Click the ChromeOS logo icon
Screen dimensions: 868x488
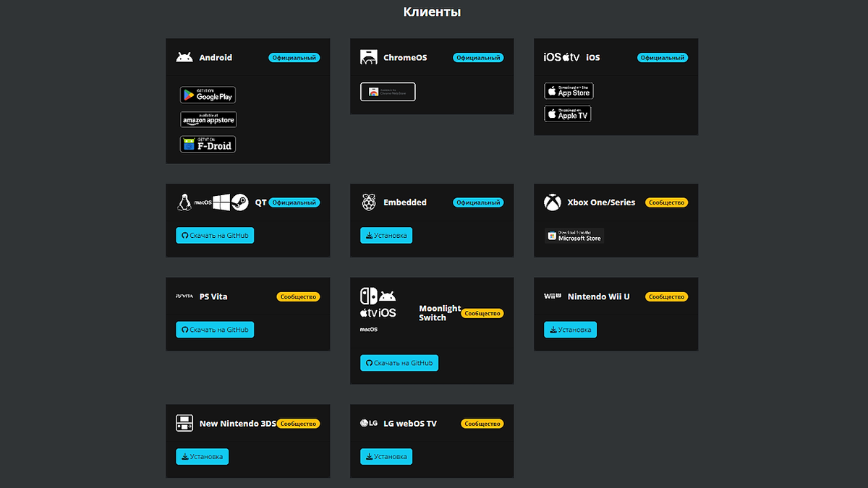369,57
